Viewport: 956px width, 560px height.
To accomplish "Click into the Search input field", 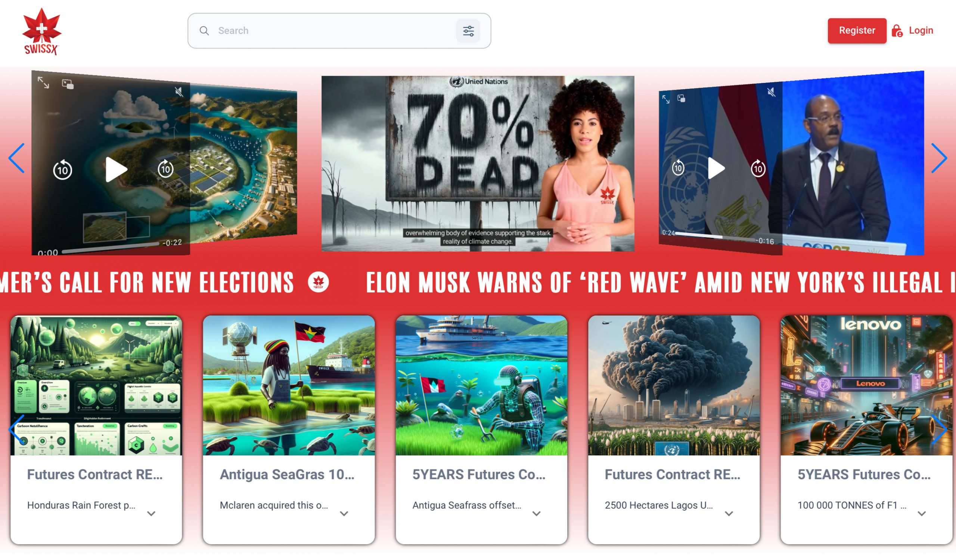I will (x=334, y=31).
